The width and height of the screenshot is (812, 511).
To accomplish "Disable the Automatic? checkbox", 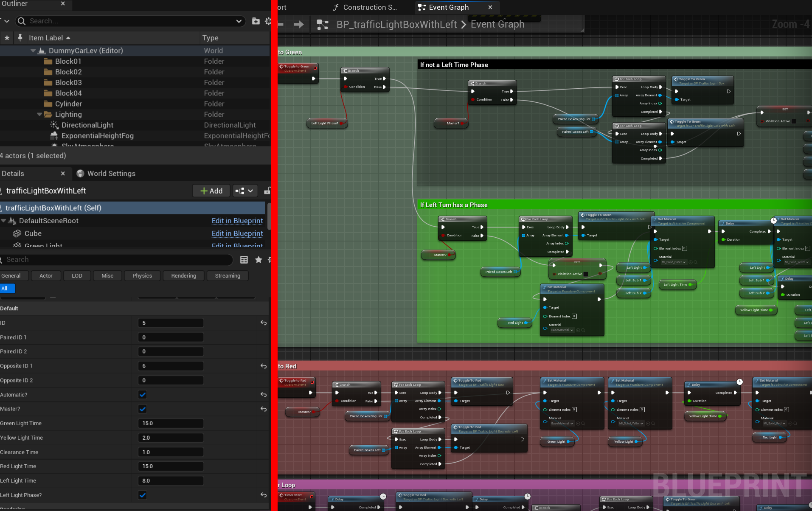I will (x=142, y=395).
